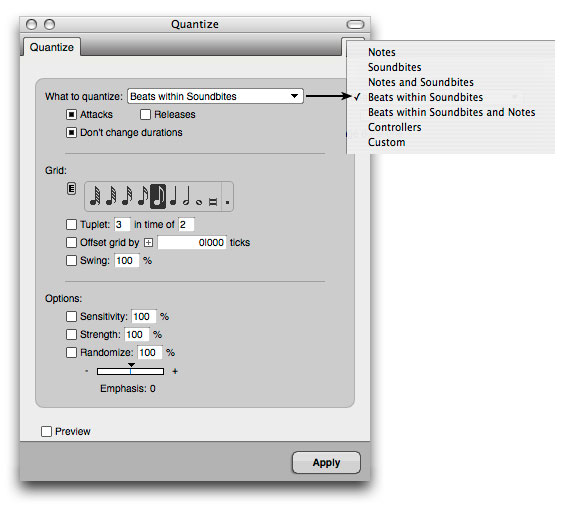Click the Randomize emphasis slider
Screen dimensions: 576x511
click(x=130, y=371)
